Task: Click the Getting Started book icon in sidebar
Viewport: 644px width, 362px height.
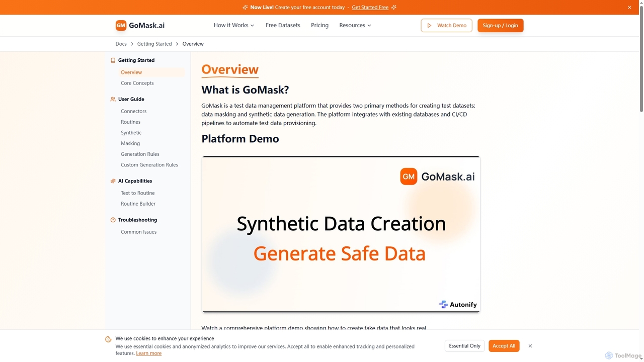Action: (x=113, y=60)
